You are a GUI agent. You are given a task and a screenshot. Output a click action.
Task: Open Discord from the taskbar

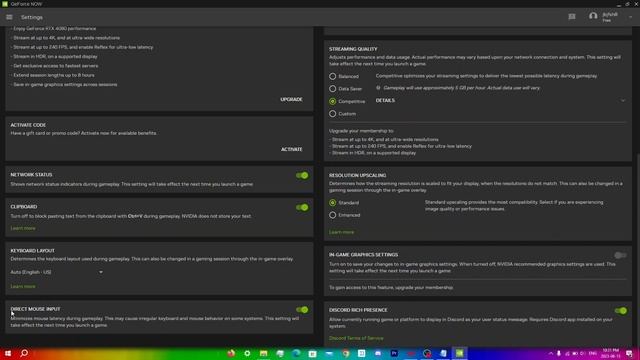pyautogui.click(x=378, y=353)
